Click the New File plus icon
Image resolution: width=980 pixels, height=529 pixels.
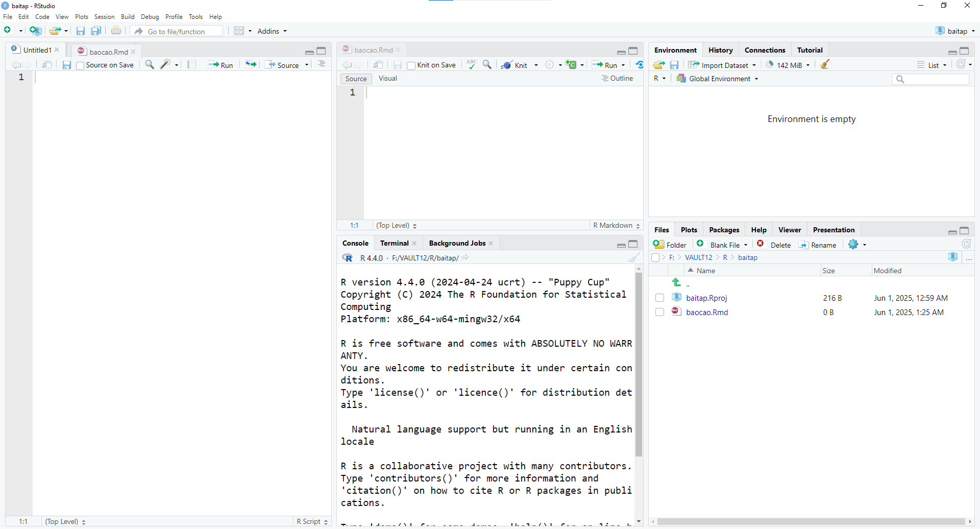(x=8, y=31)
